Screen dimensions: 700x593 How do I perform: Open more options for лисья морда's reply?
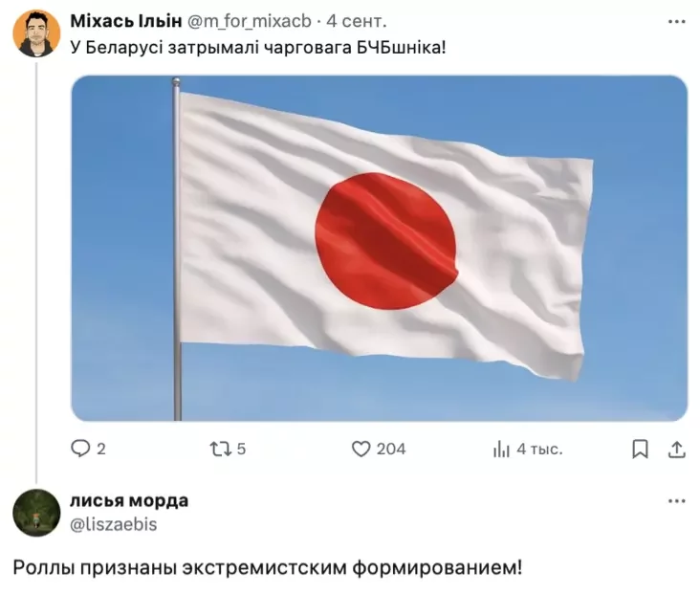coord(677,501)
